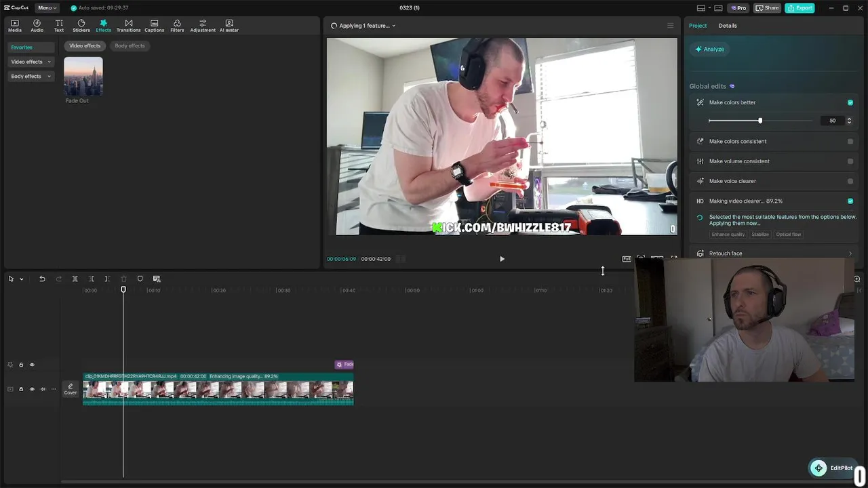Viewport: 868px width, 488px height.
Task: Open the Menu dropdown
Action: click(47, 8)
